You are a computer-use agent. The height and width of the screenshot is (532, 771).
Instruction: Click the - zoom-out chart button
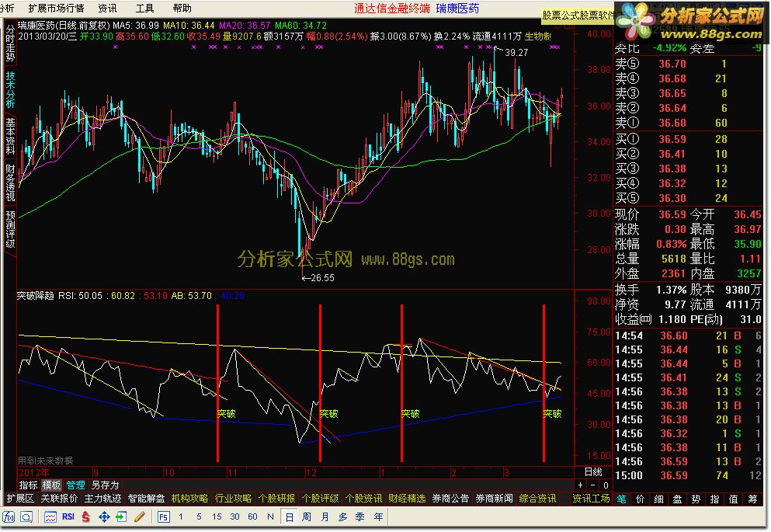point(593,485)
